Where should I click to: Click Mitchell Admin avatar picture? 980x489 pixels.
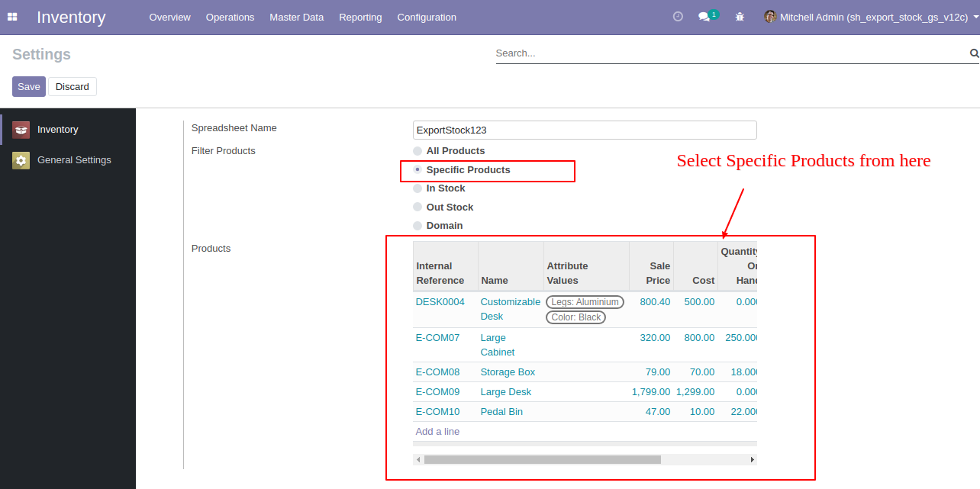770,17
